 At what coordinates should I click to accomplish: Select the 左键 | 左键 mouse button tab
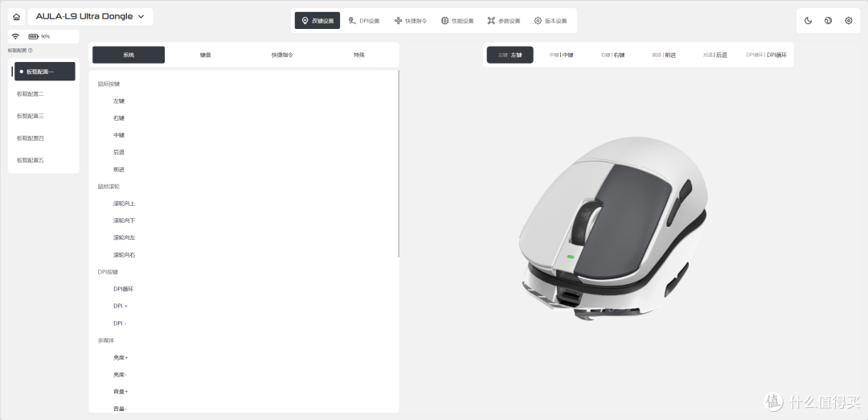[x=510, y=55]
